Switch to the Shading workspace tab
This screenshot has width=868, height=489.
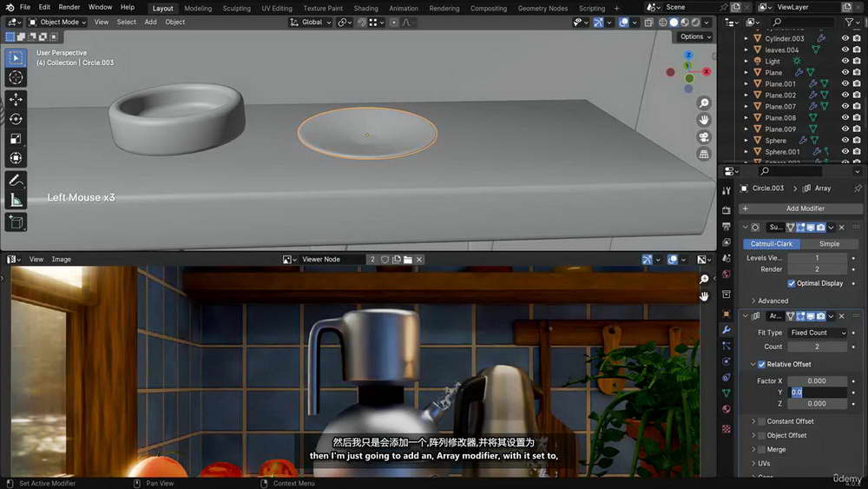[365, 9]
